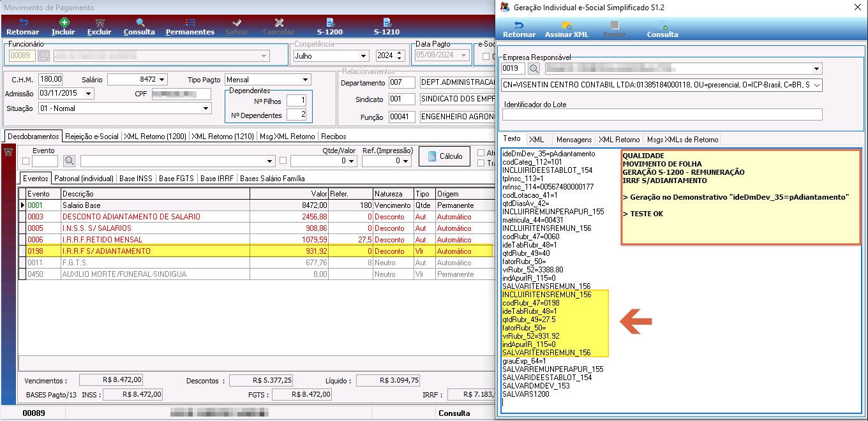Open Msgs XMLs de Retorno tab

coord(682,140)
